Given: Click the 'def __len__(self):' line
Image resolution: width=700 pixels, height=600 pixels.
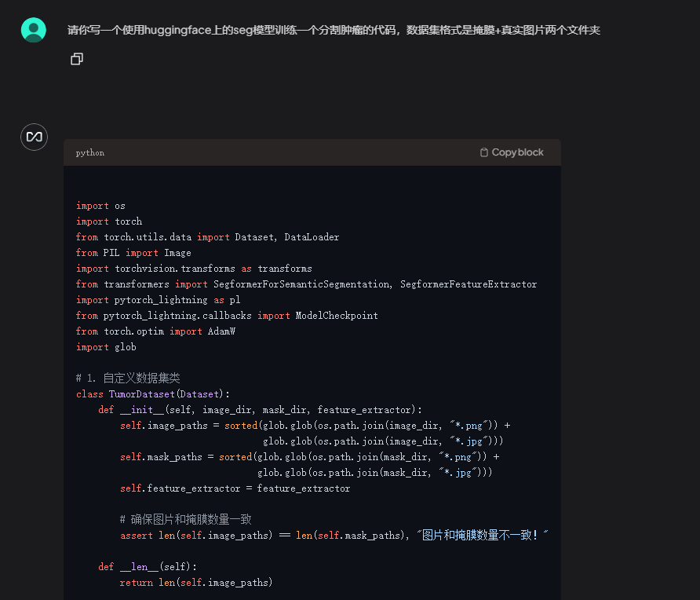Looking at the screenshot, I should click(148, 567).
